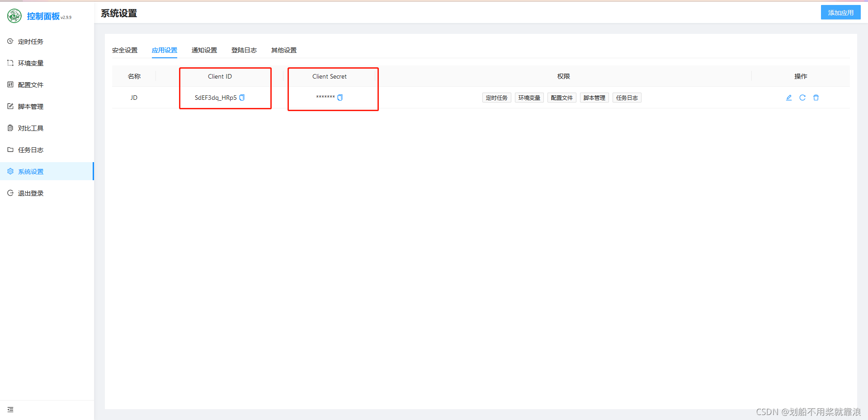Go to 环境变量 sidebar page
Viewport: 868px width, 420px height.
(x=30, y=63)
